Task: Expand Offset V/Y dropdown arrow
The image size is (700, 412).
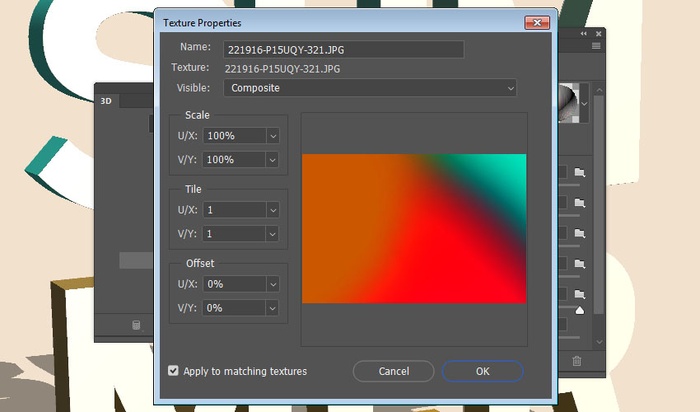Action: tap(272, 308)
